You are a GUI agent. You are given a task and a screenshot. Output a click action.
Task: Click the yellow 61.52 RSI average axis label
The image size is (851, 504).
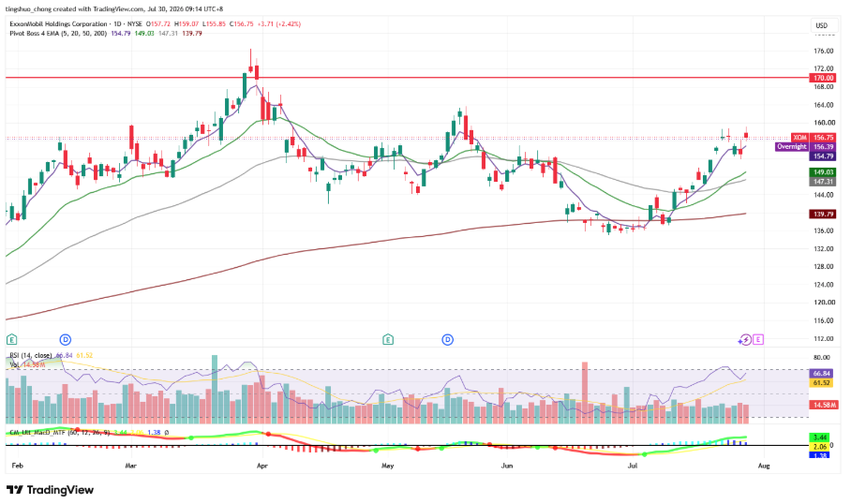(822, 383)
